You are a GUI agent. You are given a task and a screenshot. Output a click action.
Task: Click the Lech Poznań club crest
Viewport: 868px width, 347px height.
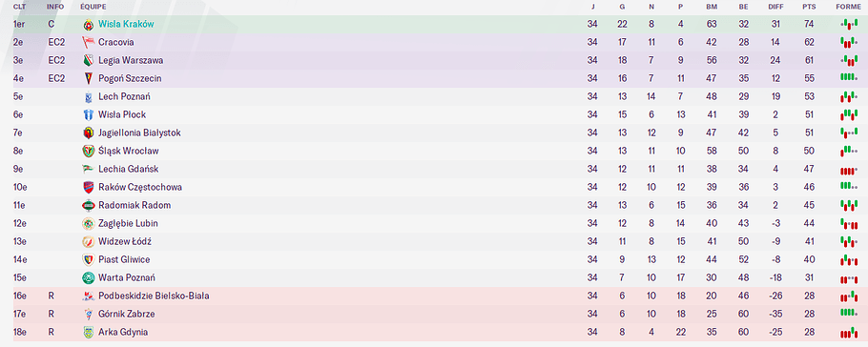tap(88, 97)
